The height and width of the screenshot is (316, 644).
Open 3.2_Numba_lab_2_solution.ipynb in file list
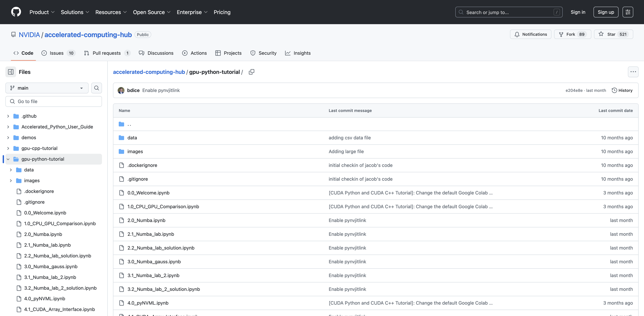pyautogui.click(x=164, y=289)
